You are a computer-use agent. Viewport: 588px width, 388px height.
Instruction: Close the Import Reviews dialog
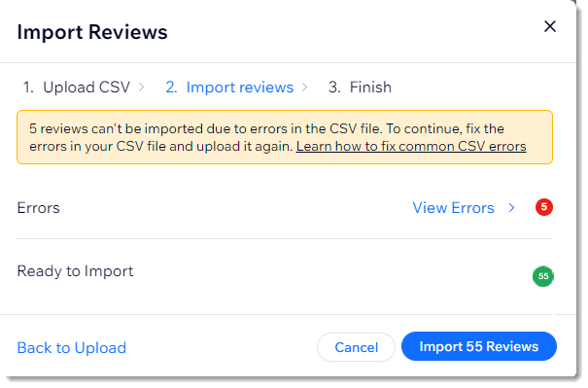pyautogui.click(x=550, y=26)
